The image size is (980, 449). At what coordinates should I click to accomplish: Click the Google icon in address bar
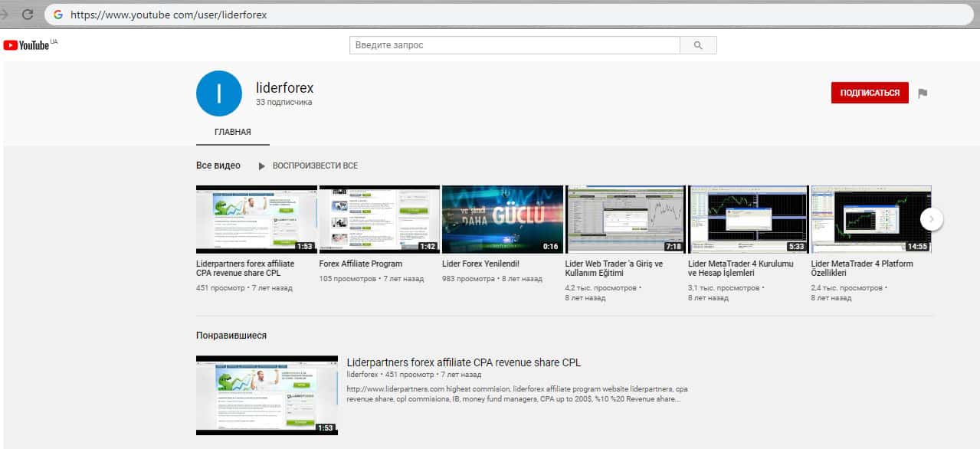57,15
